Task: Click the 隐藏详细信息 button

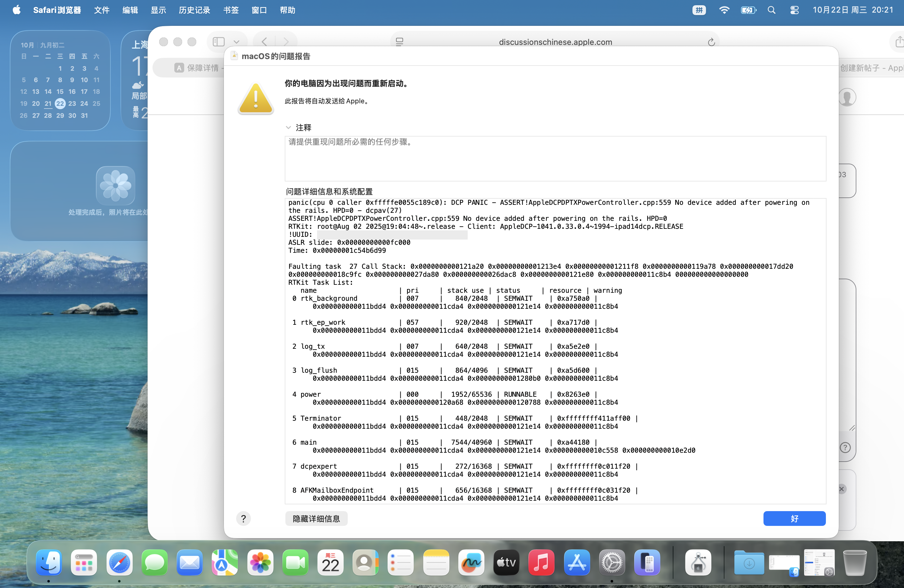Action: 316,518
